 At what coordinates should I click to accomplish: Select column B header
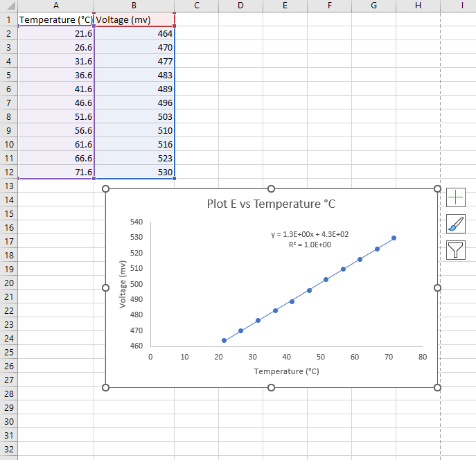click(134, 6)
